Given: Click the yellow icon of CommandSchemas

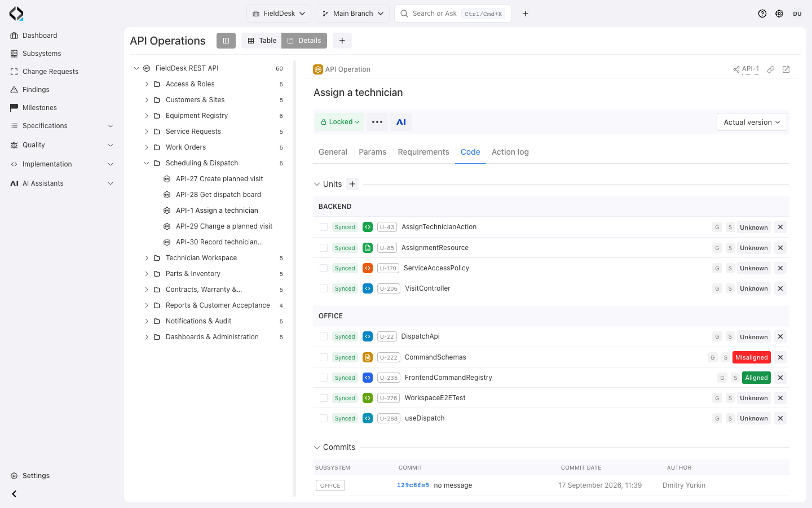Looking at the screenshot, I should (368, 357).
